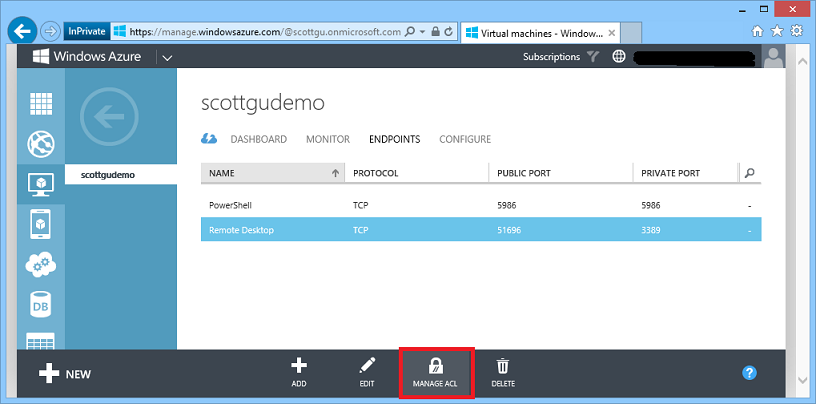The image size is (816, 404).
Task: Open Favorites with the star icon
Action: pos(777,31)
